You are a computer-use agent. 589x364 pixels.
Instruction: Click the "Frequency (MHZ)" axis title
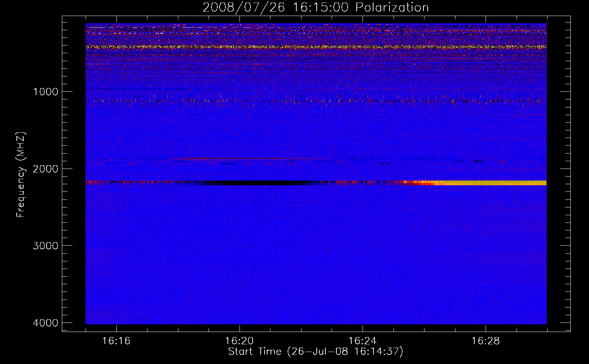[x=21, y=175]
